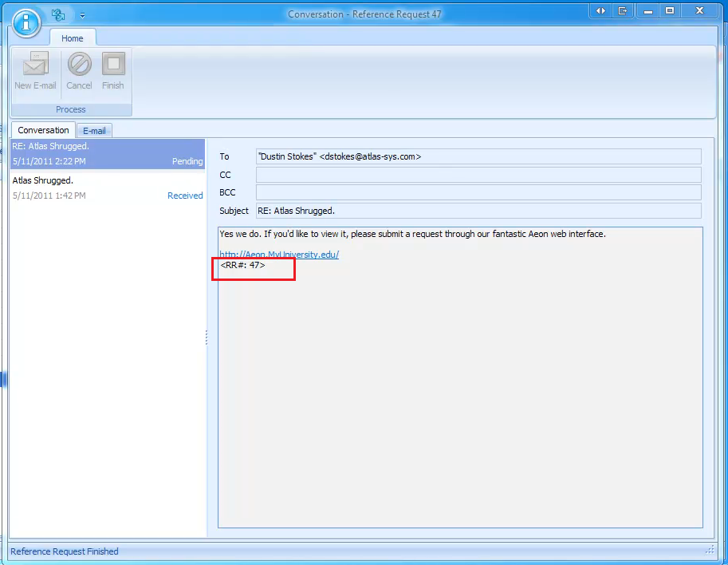The image size is (728, 565).
Task: Click the left-right arrows icon in the title bar
Action: tap(600, 11)
